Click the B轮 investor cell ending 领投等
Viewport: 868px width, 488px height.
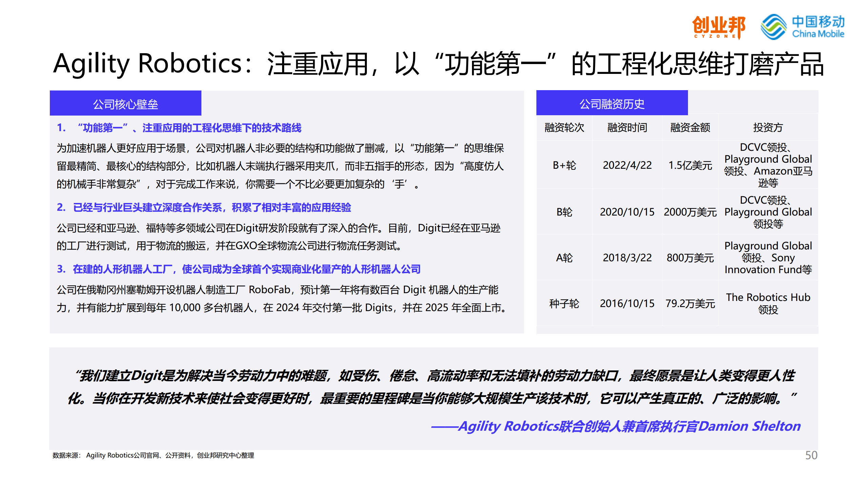(768, 212)
